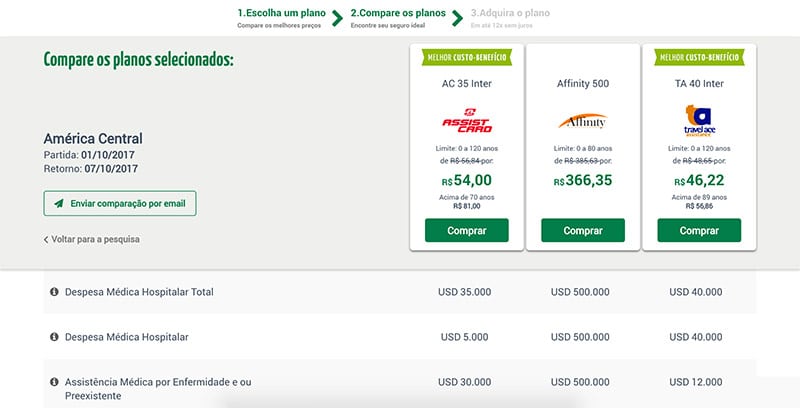
Task: Buy the TA 40 Inter plan
Action: [699, 231]
